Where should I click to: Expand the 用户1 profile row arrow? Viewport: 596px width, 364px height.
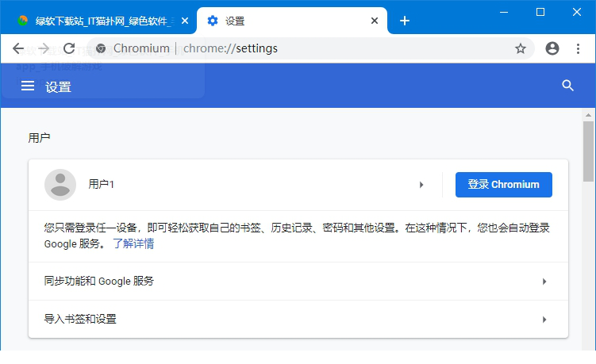[x=421, y=185]
